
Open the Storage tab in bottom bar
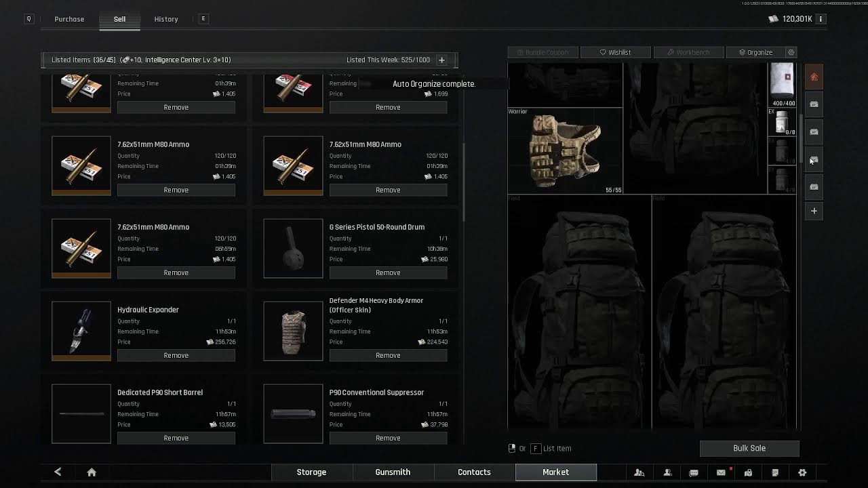point(311,472)
